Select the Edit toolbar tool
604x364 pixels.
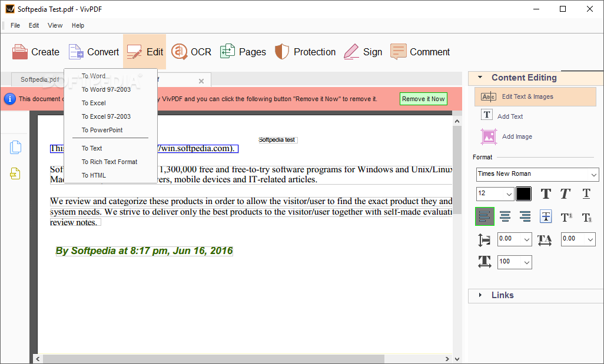click(144, 52)
